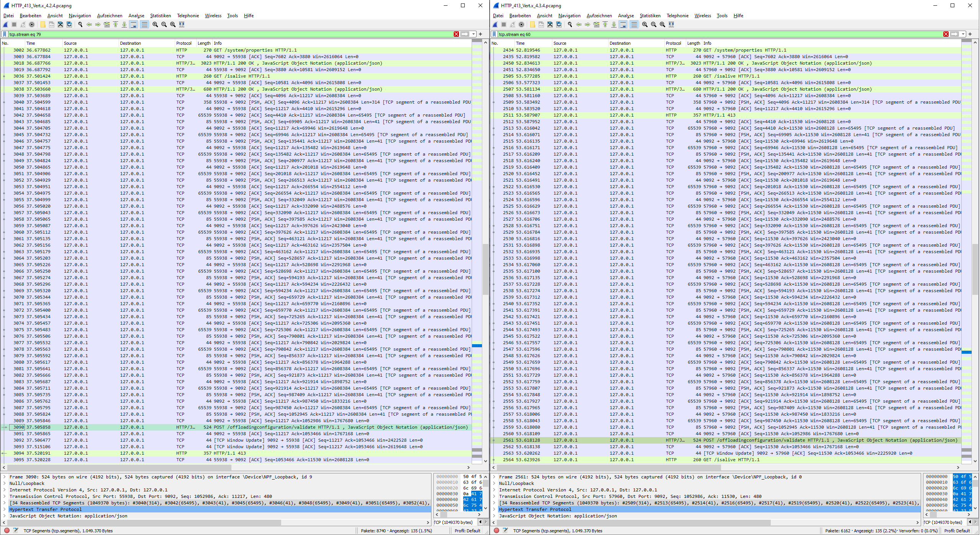The image size is (980, 535).
Task: Open the Statistiken menu
Action: pyautogui.click(x=160, y=15)
